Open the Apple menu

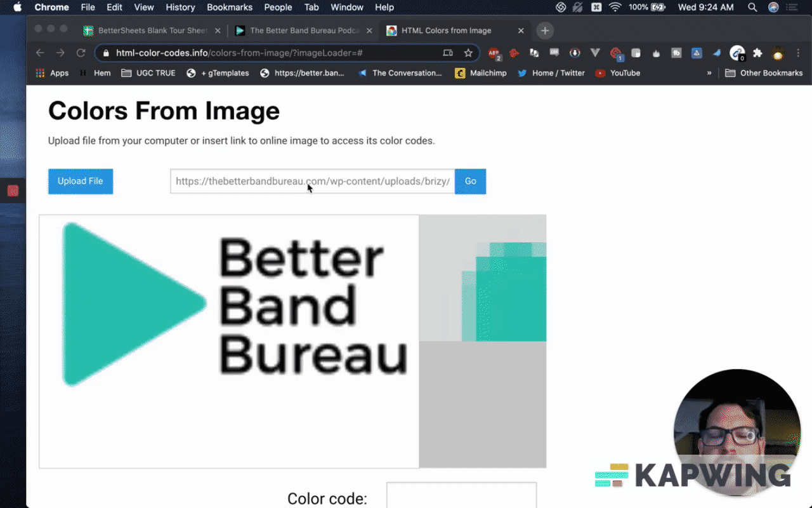[17, 8]
